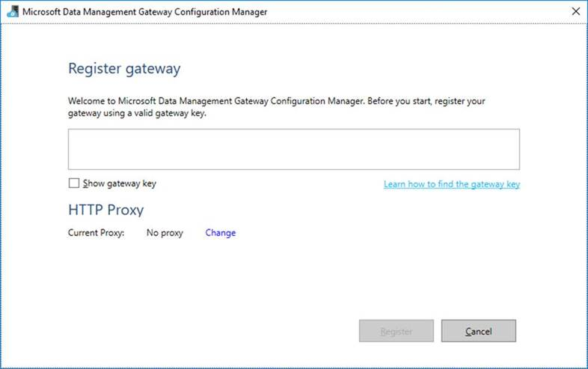Tick the Show gateway key checkbox box
This screenshot has width=588, height=369.
(73, 183)
